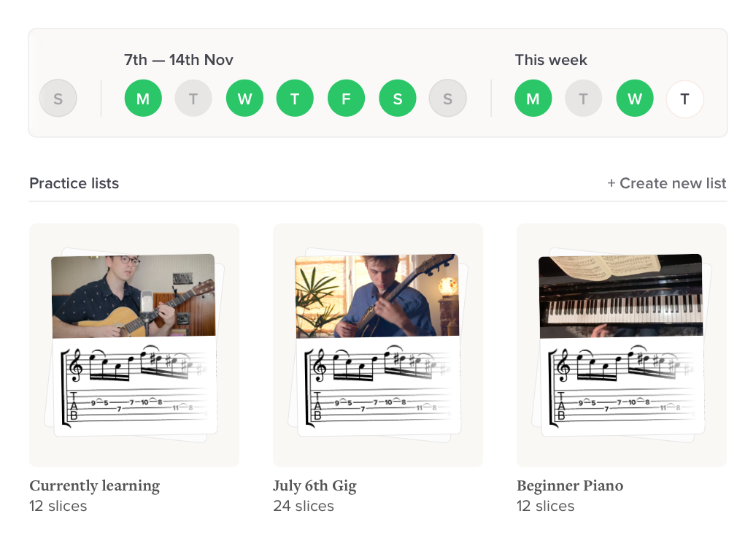The width and height of the screenshot is (756, 546).
Task: Click the leftmost partially hidden Sunday circle
Action: click(x=58, y=99)
